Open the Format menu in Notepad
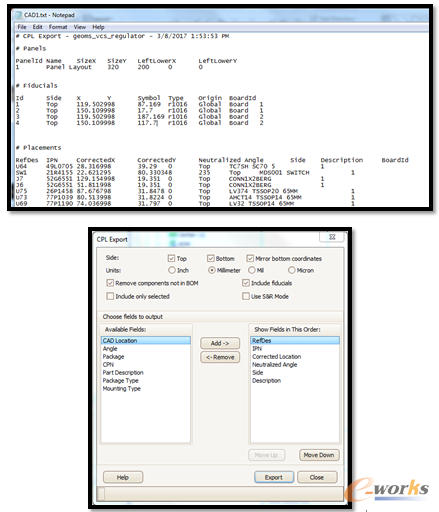 click(58, 27)
